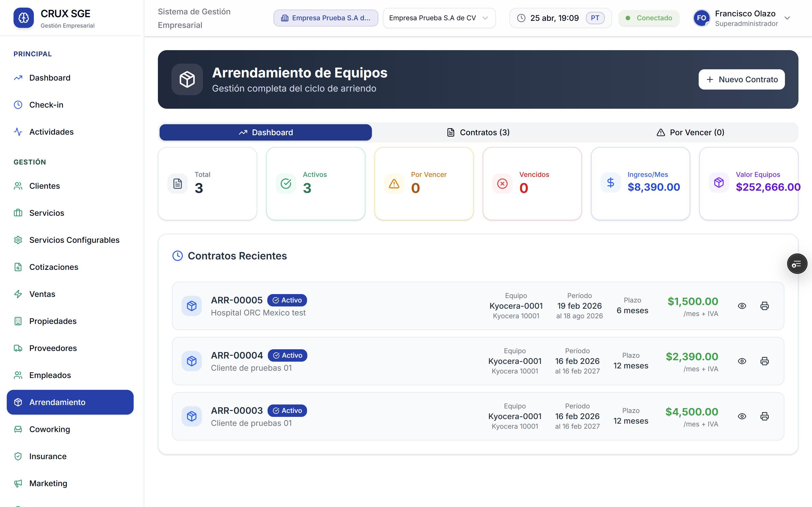Viewport: 812px width, 507px height.
Task: Click the cube icon next to ARR-00004
Action: tap(192, 361)
